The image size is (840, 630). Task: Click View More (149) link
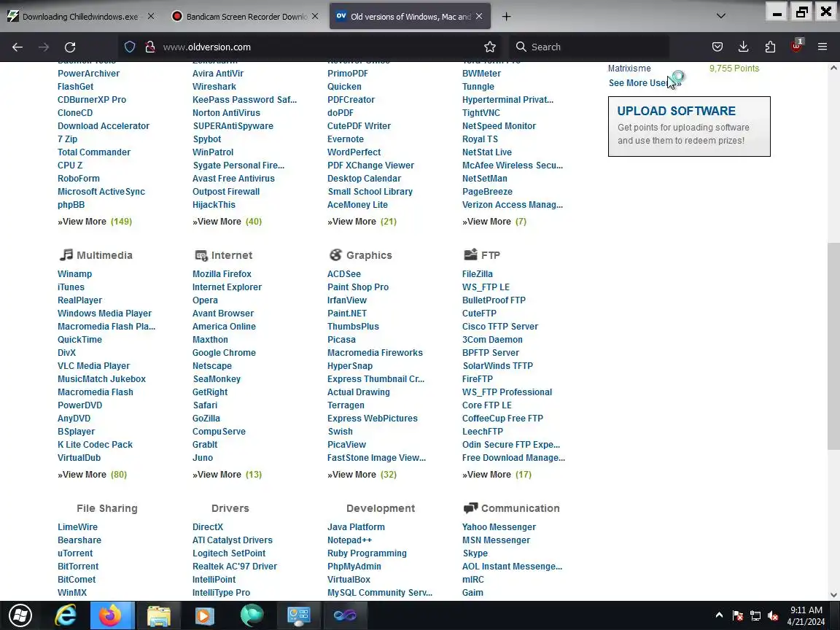click(95, 221)
